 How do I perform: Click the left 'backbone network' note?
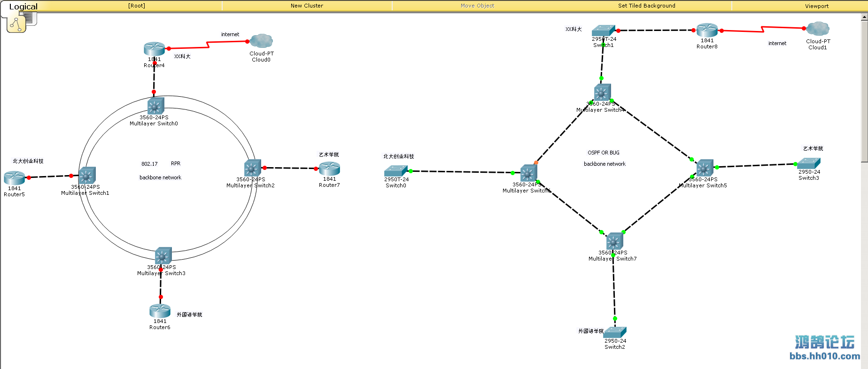point(160,177)
